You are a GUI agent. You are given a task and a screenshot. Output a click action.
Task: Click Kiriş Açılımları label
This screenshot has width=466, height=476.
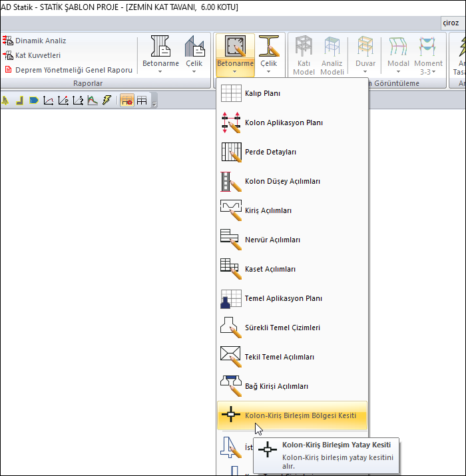pos(268,210)
